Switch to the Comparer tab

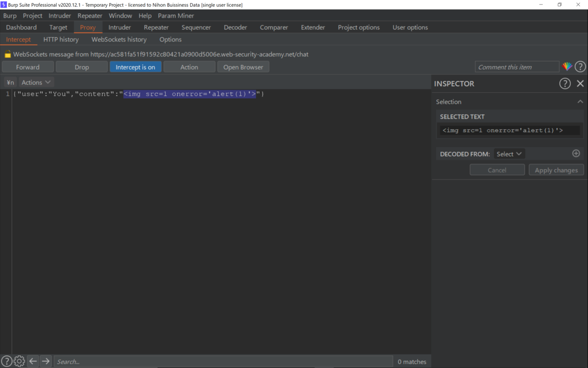coord(274,27)
